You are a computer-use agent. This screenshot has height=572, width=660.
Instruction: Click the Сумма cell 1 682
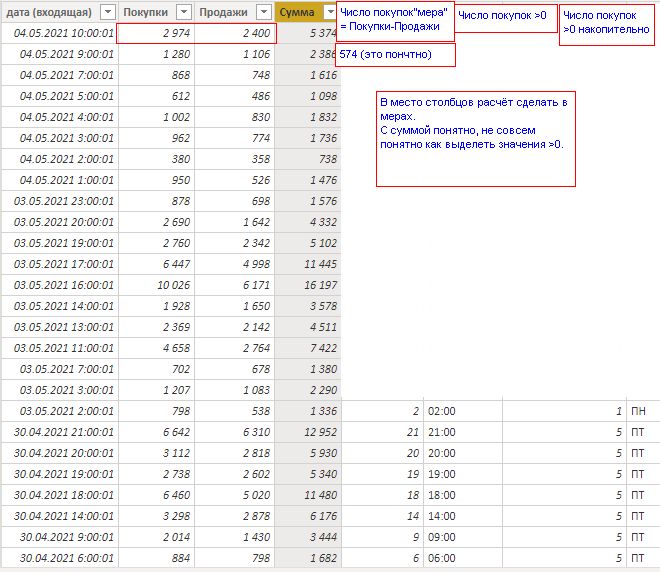(x=308, y=558)
